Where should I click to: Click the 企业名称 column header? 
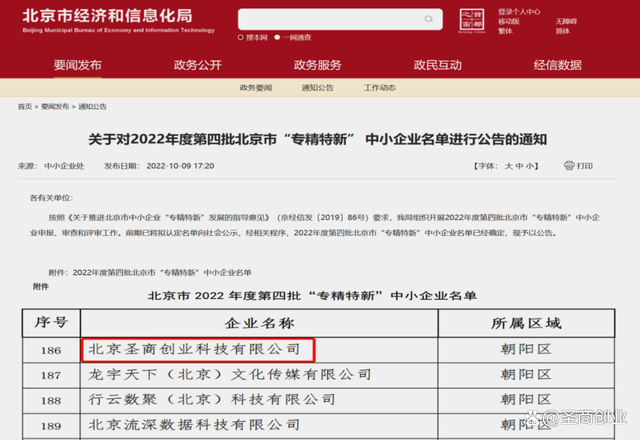(259, 323)
